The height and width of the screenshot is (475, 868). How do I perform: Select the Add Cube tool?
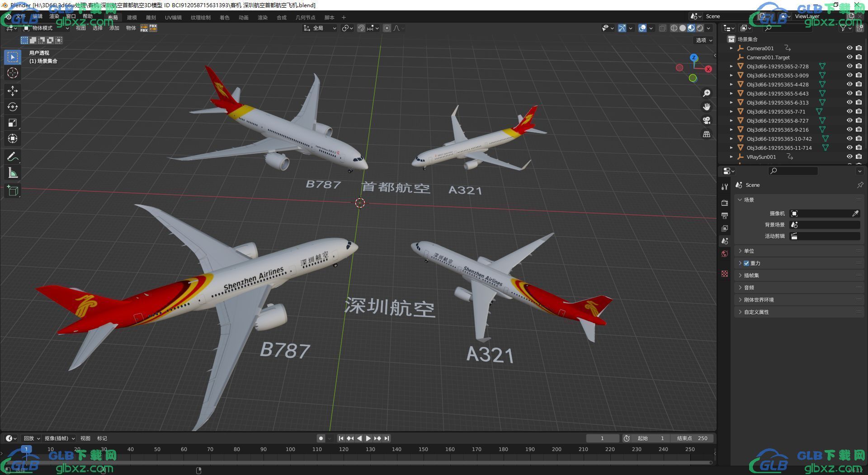(x=13, y=191)
